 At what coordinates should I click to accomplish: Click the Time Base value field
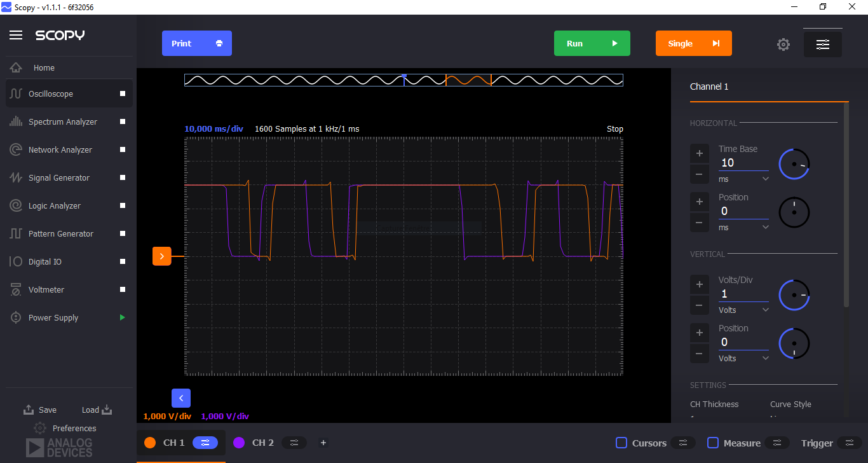743,163
